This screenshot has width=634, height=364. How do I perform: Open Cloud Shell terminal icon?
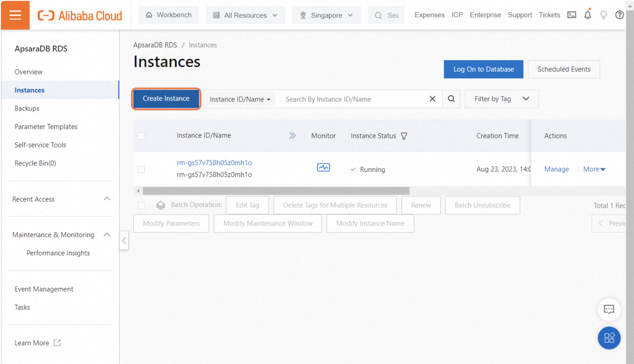(x=572, y=15)
